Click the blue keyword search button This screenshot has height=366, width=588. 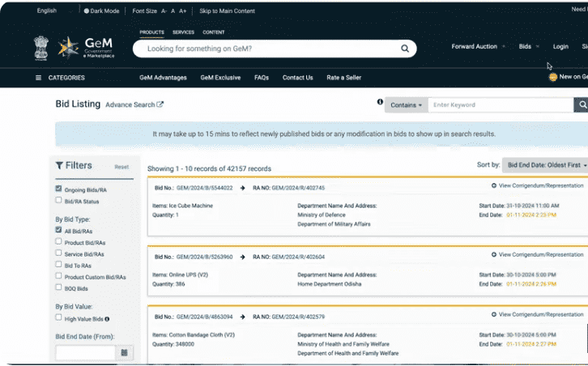pyautogui.click(x=581, y=105)
